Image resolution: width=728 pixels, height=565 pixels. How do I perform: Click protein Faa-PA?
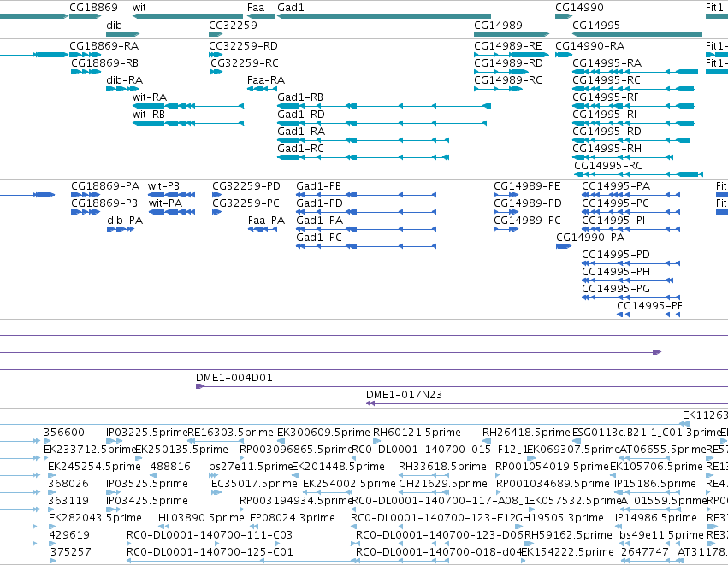click(x=263, y=229)
